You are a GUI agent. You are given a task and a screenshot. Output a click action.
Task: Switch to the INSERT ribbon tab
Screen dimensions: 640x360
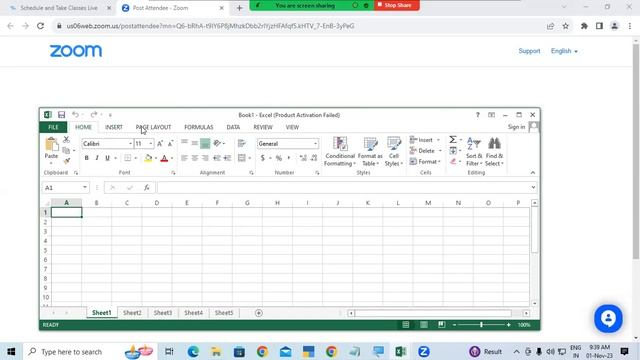click(x=114, y=127)
